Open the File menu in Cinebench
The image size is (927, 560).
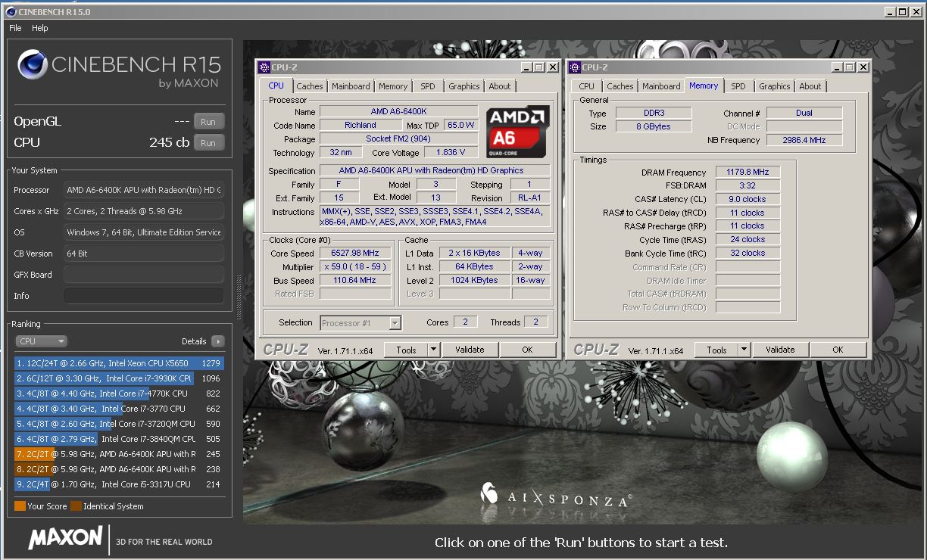coord(15,28)
